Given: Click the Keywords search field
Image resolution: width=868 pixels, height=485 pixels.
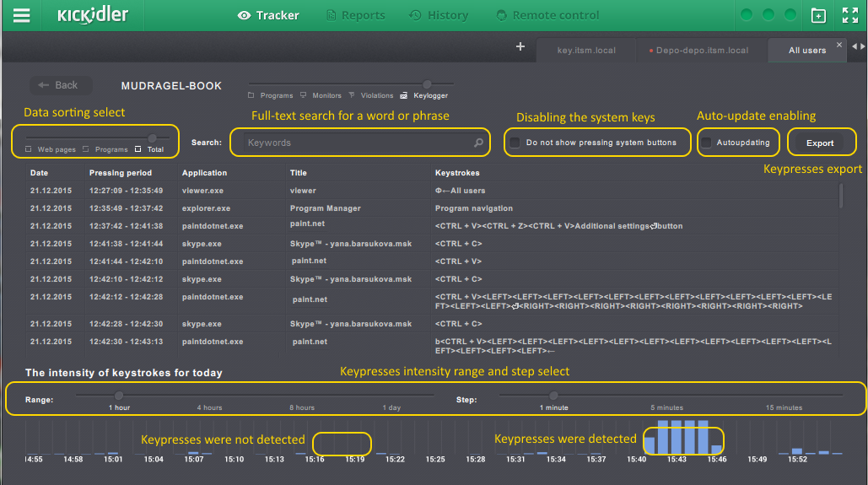Looking at the screenshot, I should [x=354, y=143].
